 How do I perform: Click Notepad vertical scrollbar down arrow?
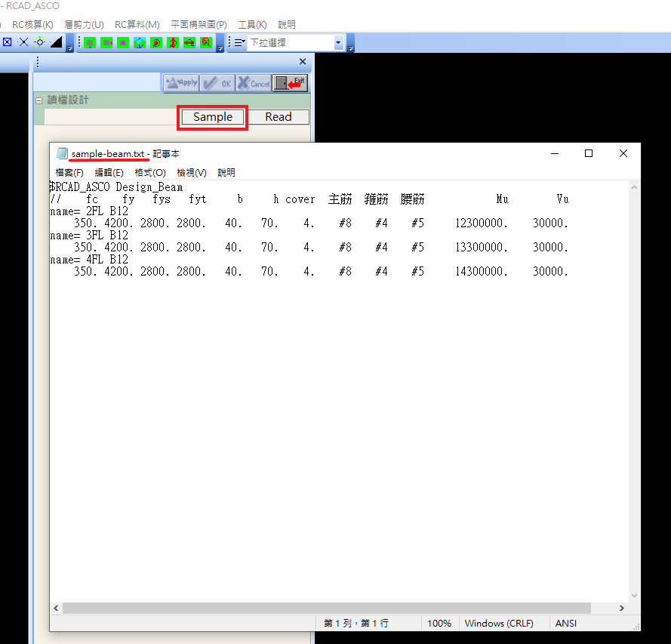click(x=634, y=595)
